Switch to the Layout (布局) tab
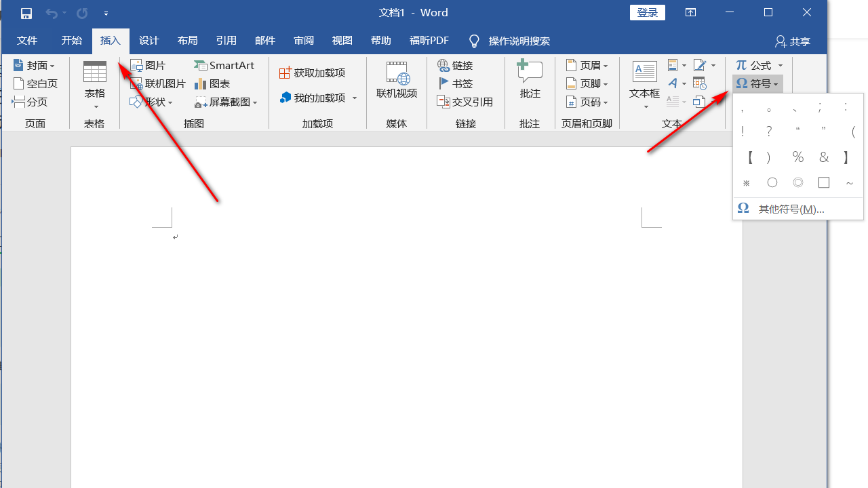This screenshot has width=868, height=488. click(188, 41)
